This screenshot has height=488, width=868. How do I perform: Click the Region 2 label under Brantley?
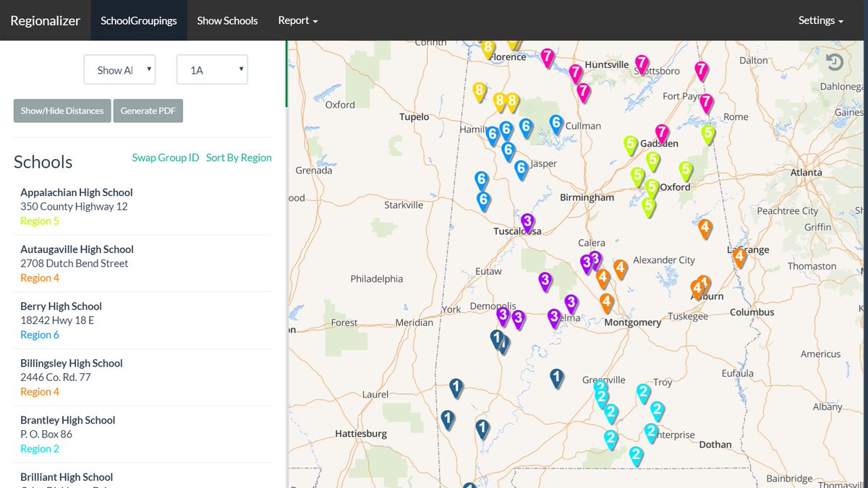point(40,448)
